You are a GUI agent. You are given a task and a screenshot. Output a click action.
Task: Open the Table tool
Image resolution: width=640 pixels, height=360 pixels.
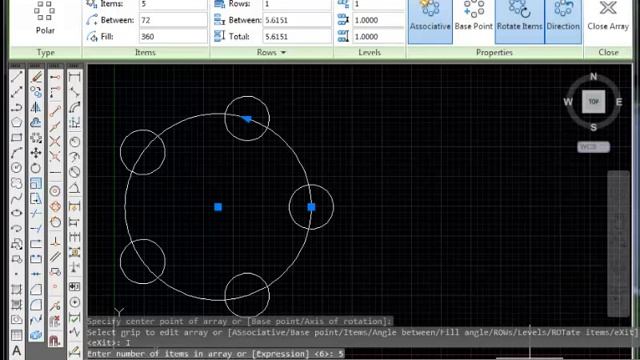pyautogui.click(x=16, y=335)
